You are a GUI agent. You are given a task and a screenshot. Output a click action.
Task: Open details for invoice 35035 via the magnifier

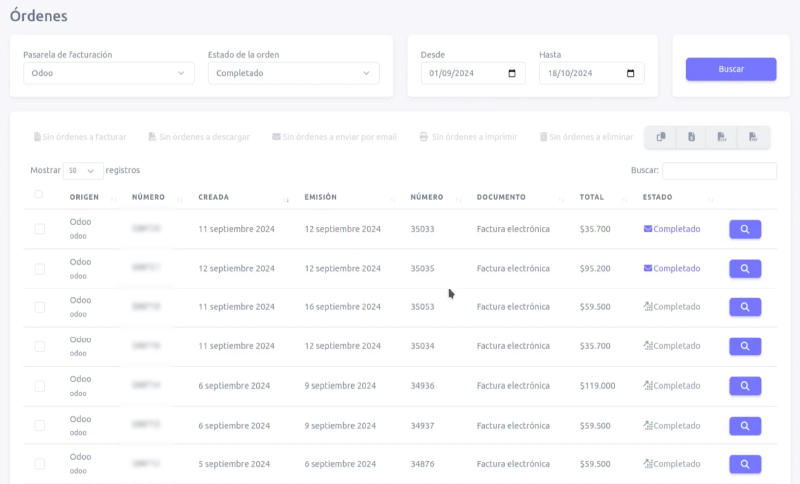click(745, 268)
